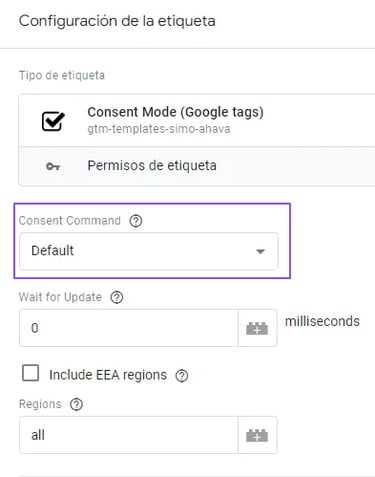
Task: Click help icon beside Include EEA regions
Action: pyautogui.click(x=182, y=376)
